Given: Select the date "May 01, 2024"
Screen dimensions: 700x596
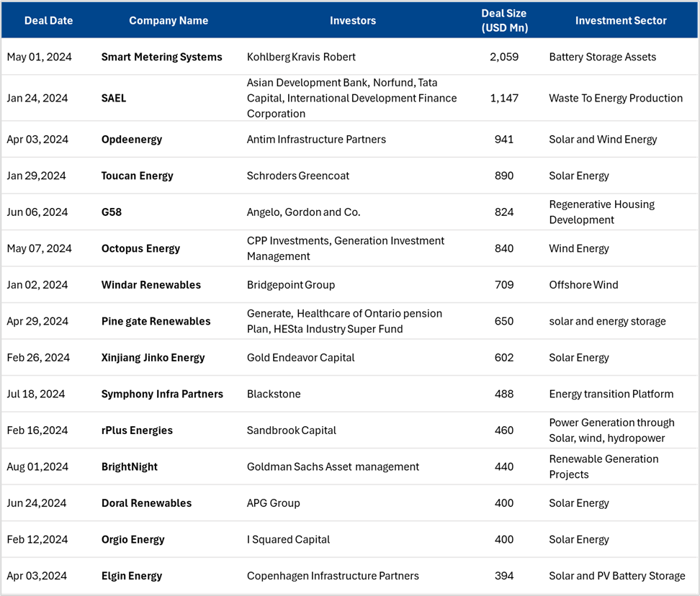Looking at the screenshot, I should click(x=40, y=57).
